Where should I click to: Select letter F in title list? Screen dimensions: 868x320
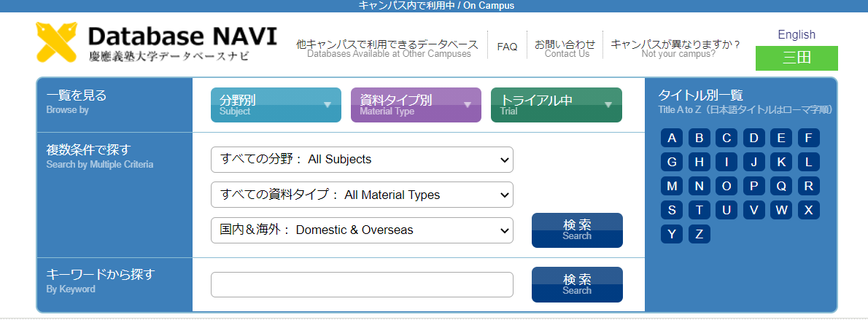click(x=809, y=138)
